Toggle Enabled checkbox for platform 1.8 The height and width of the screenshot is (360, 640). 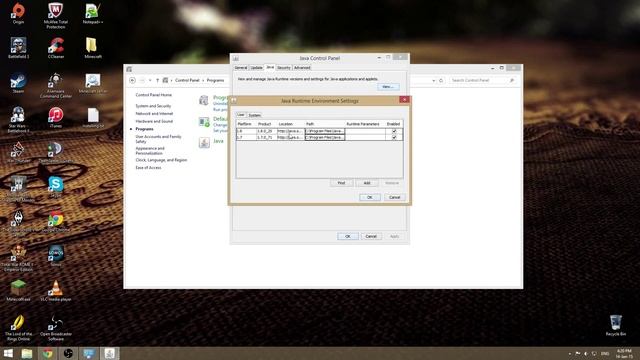pyautogui.click(x=394, y=131)
